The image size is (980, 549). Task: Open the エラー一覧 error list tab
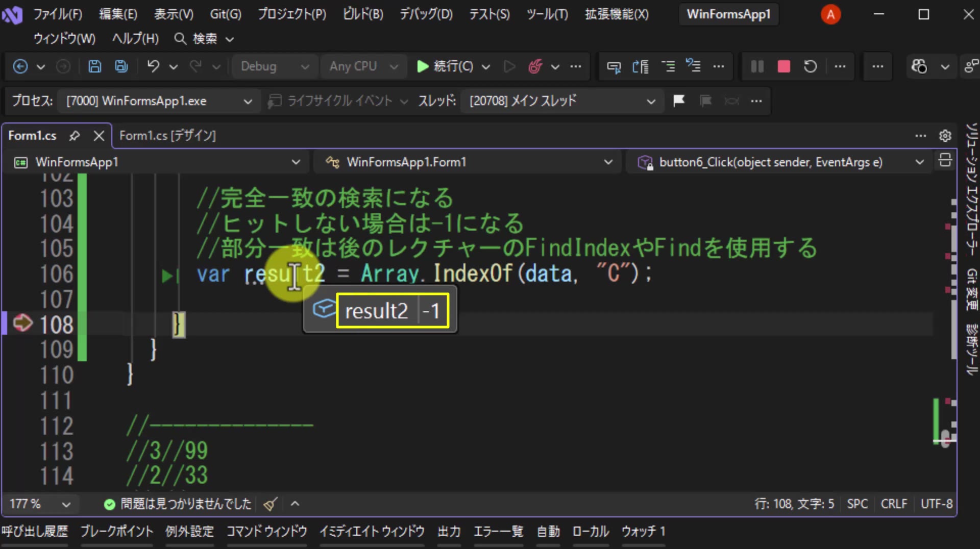point(498,532)
